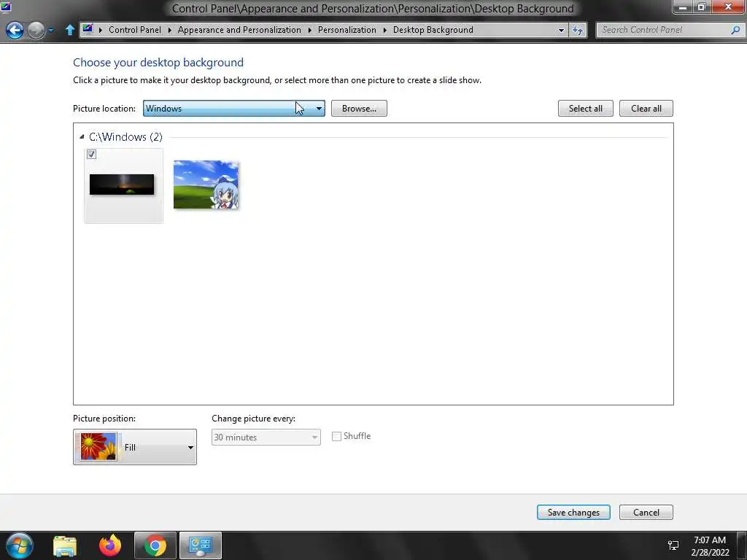Click the taskbar clock 7:07 AM
Image resolution: width=747 pixels, height=560 pixels.
coord(710,540)
